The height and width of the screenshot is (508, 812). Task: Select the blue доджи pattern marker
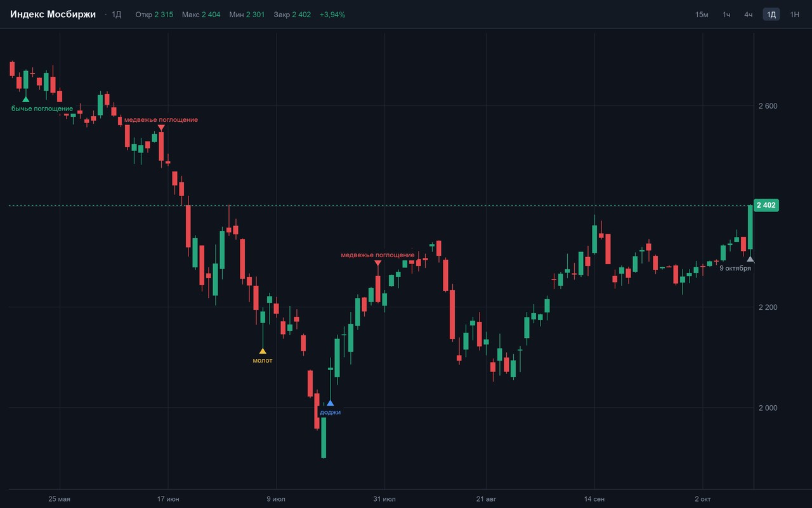point(330,403)
